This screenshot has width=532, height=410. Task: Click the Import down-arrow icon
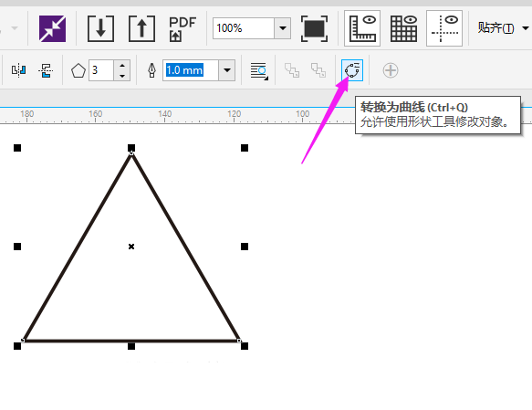point(100,28)
